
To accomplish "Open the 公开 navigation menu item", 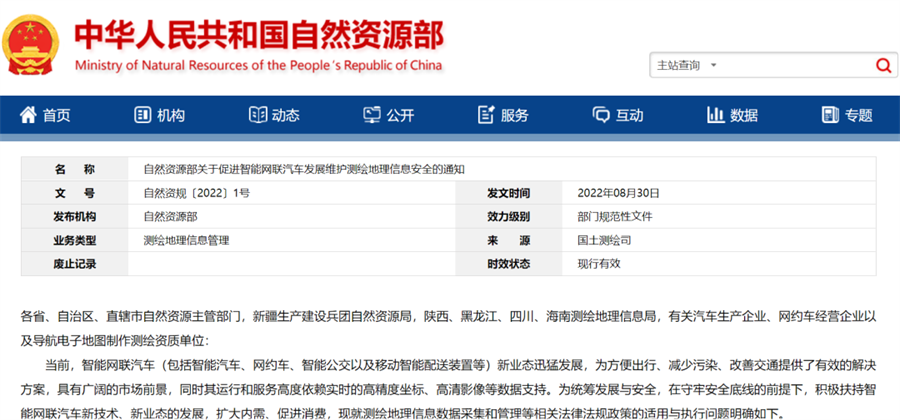I will click(389, 115).
